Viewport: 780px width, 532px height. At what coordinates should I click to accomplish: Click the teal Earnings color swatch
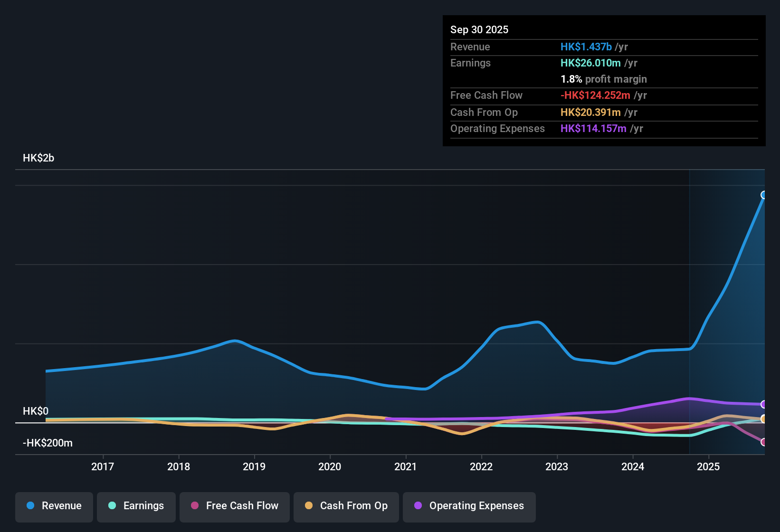click(112, 506)
